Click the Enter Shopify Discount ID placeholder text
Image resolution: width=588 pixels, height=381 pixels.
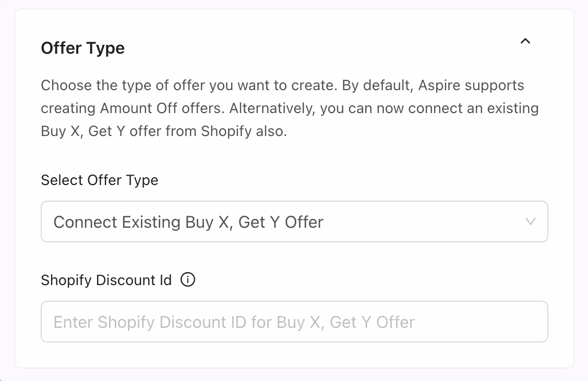[x=234, y=322]
